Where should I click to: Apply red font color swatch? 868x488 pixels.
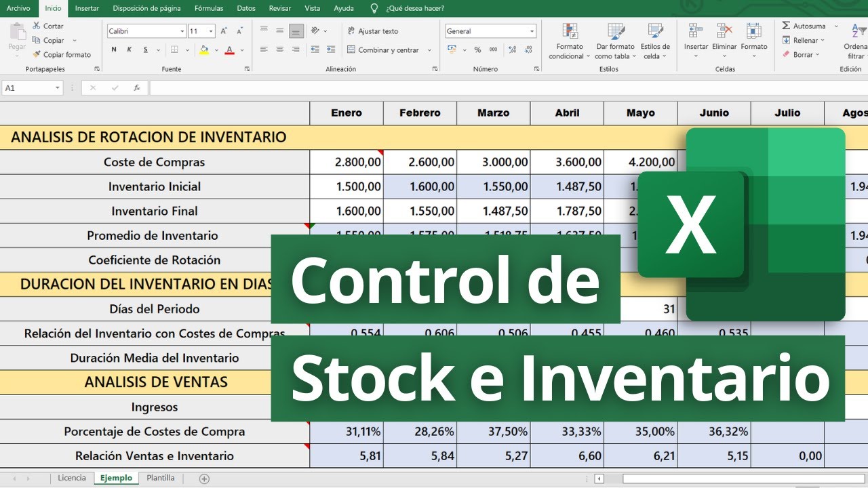[230, 49]
